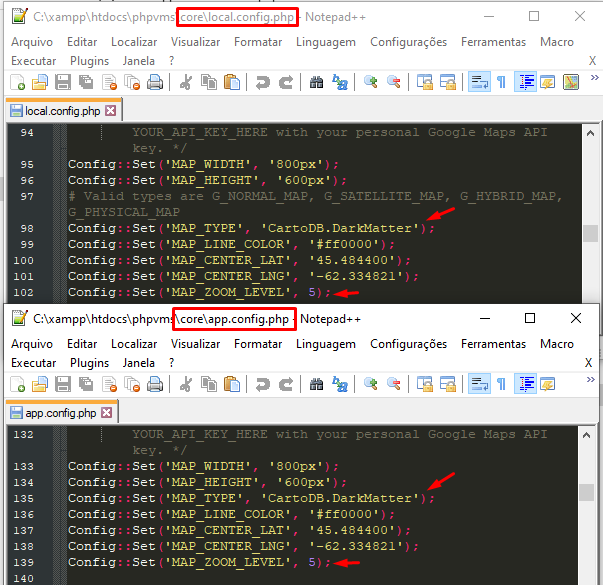
Task: Close the app.config.php tab with red X
Action: coord(107,413)
